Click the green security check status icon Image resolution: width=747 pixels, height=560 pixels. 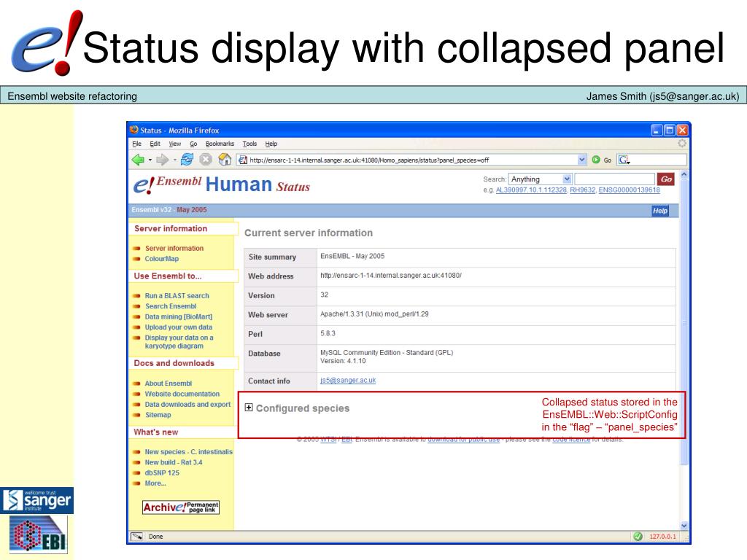click(638, 537)
